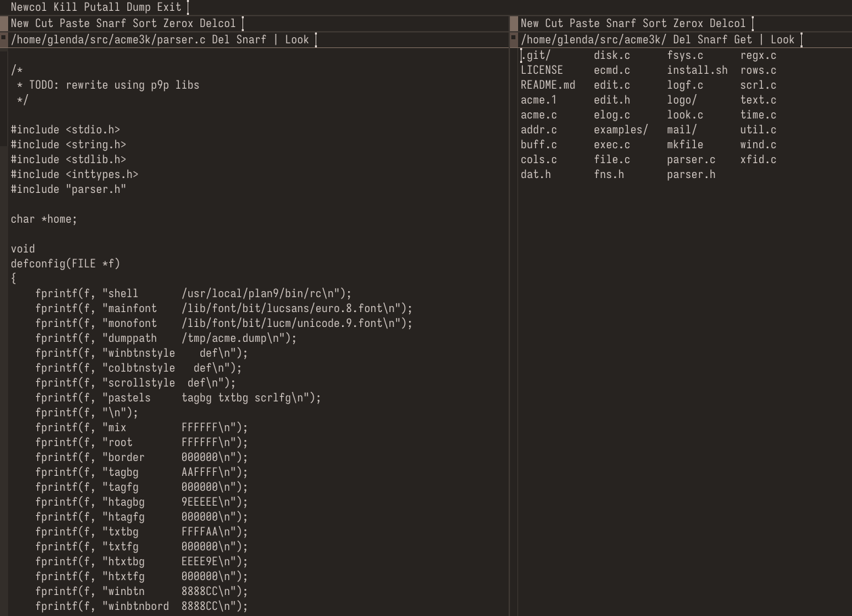
Task: Open LICENSE in the directory listing
Action: pyautogui.click(x=542, y=70)
